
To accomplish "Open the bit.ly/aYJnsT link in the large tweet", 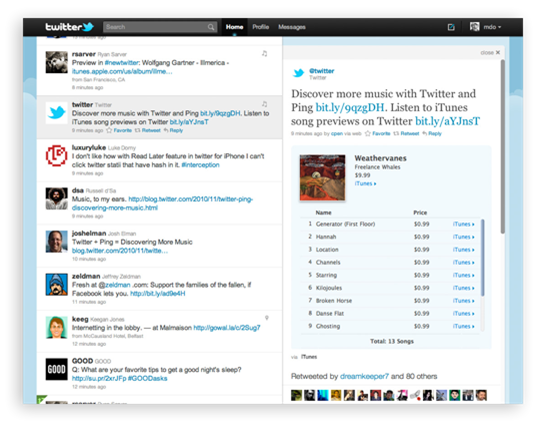I will point(447,121).
